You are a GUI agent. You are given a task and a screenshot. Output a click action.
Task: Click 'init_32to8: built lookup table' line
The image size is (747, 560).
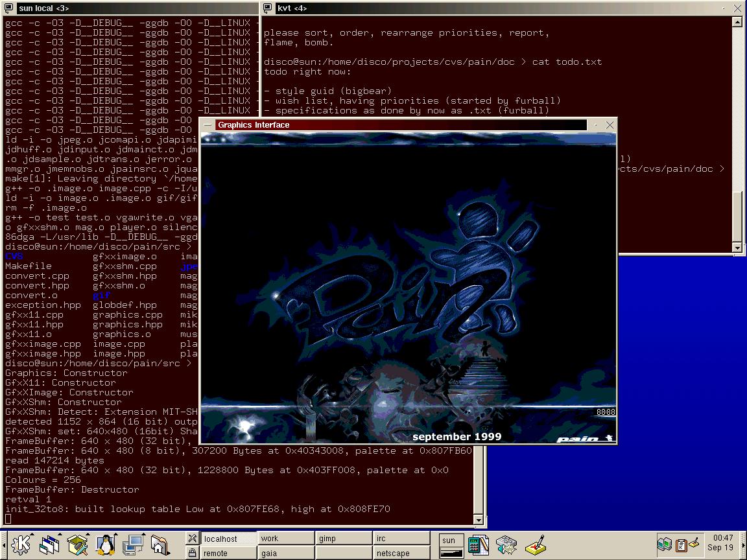pos(198,509)
